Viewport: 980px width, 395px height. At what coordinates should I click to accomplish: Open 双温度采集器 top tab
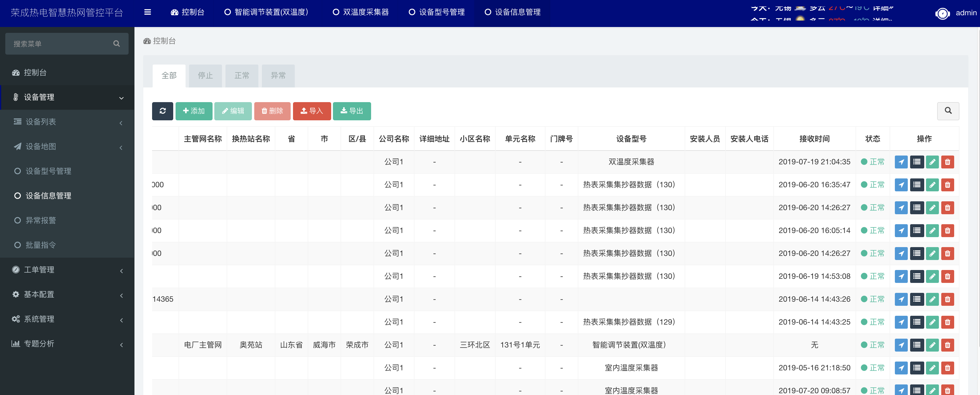tap(361, 12)
